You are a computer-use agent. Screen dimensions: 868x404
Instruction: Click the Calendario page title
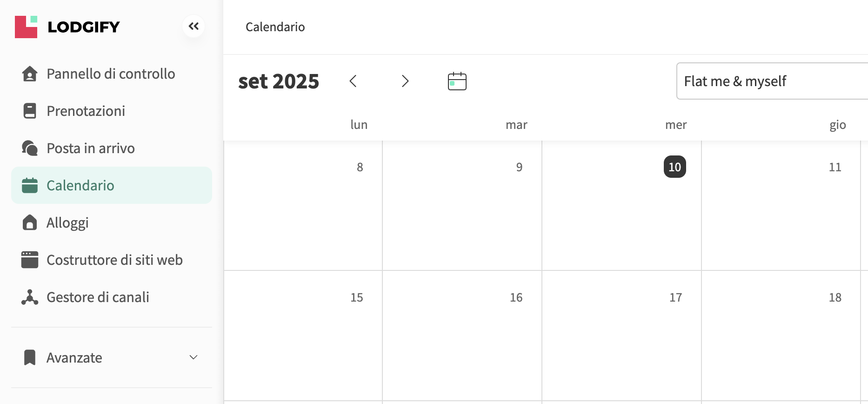[275, 27]
